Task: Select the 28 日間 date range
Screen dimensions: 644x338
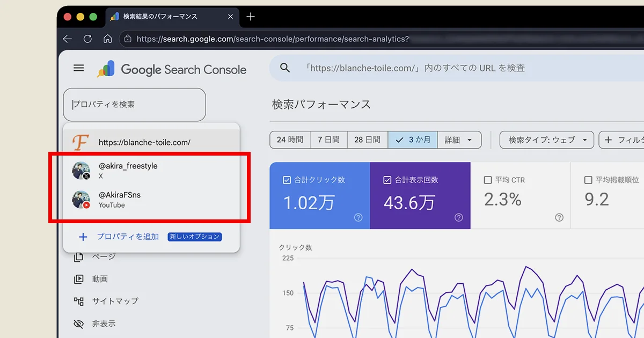Action: pos(368,140)
